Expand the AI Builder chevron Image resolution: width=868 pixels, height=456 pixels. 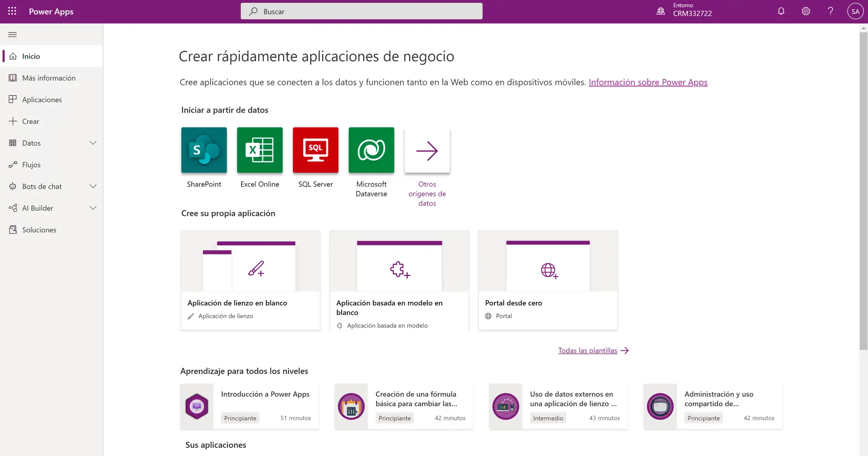click(x=93, y=208)
